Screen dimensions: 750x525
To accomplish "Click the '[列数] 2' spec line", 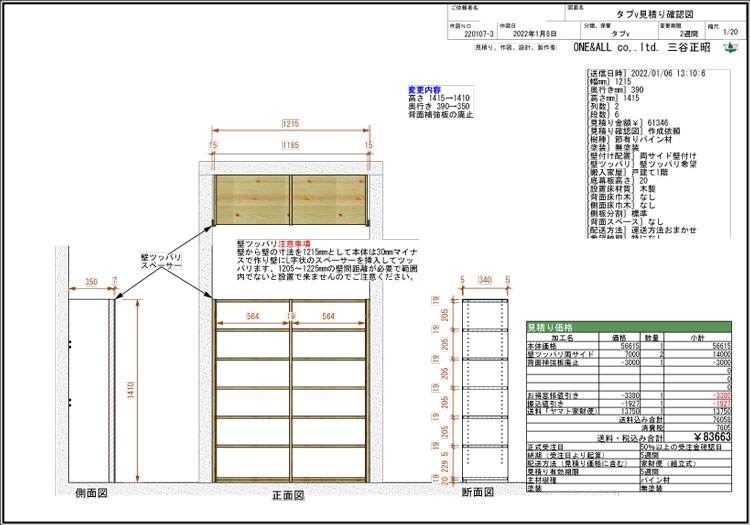I will pos(603,106).
